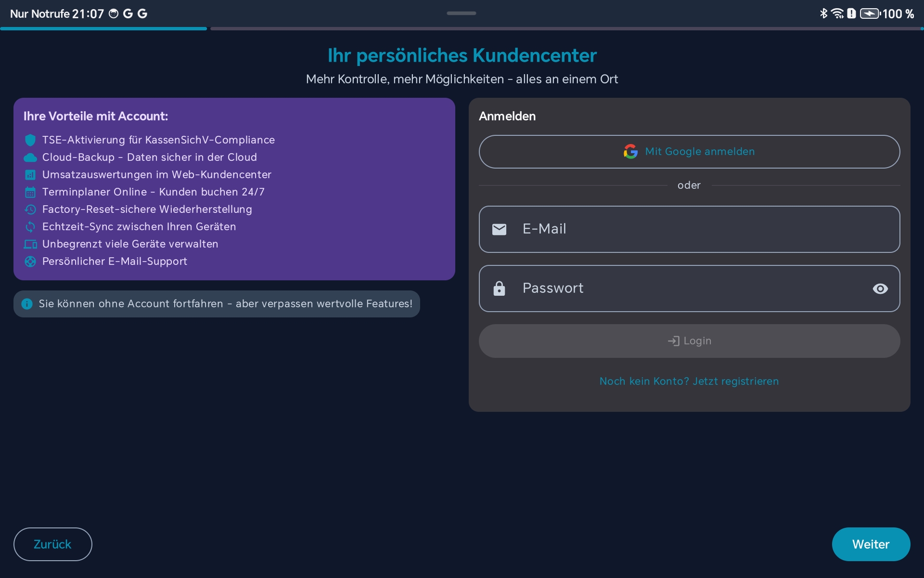Open the Wi-Fi status icon
The width and height of the screenshot is (924, 578).
click(x=838, y=13)
